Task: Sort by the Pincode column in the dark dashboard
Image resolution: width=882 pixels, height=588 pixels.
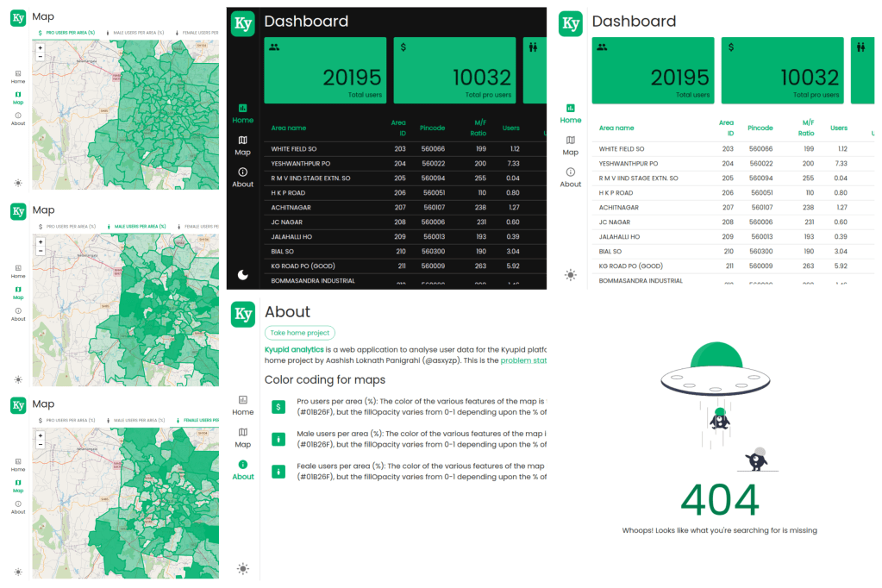Action: tap(432, 128)
